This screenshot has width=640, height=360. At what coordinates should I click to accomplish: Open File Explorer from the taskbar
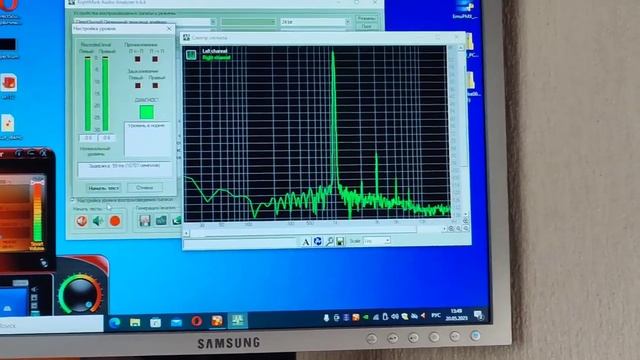[x=135, y=322]
